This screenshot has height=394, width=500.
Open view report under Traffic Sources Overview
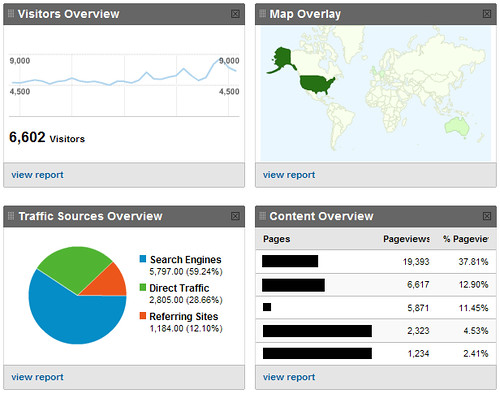point(37,377)
